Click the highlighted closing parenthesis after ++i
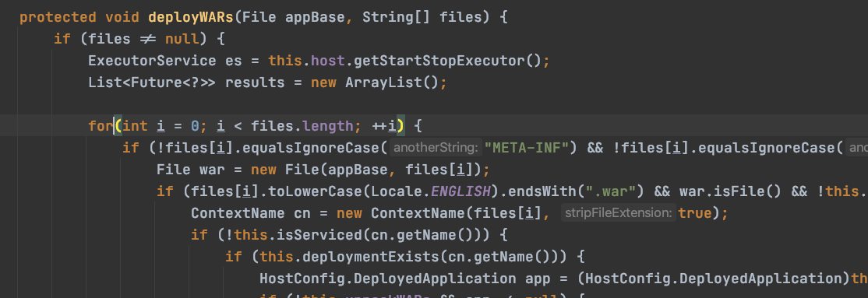The height and width of the screenshot is (298, 868). pyautogui.click(x=400, y=127)
